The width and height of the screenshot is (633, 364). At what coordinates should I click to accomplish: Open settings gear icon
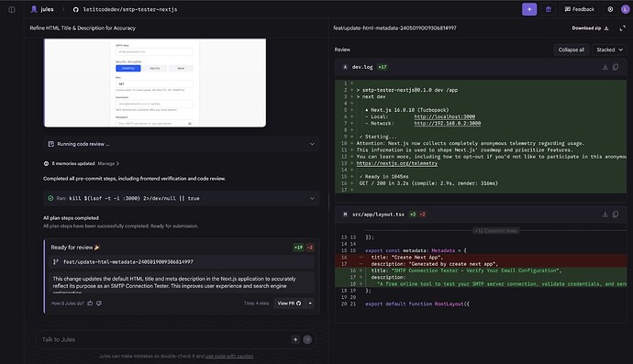[610, 9]
